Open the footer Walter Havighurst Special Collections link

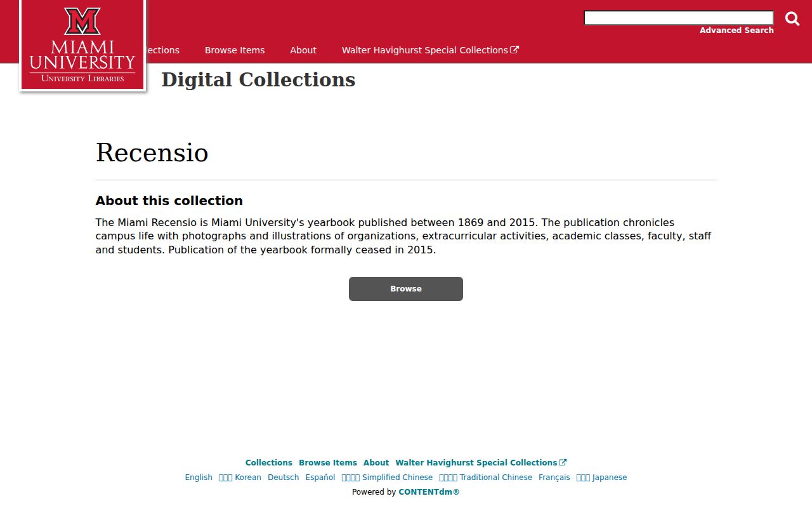click(481, 463)
